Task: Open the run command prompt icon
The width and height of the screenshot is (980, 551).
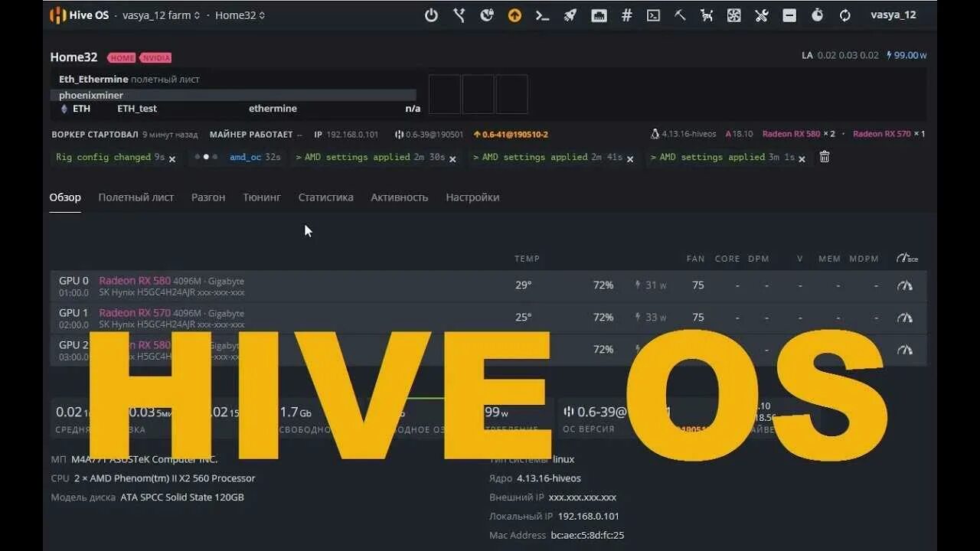Action: pyautogui.click(x=542, y=15)
